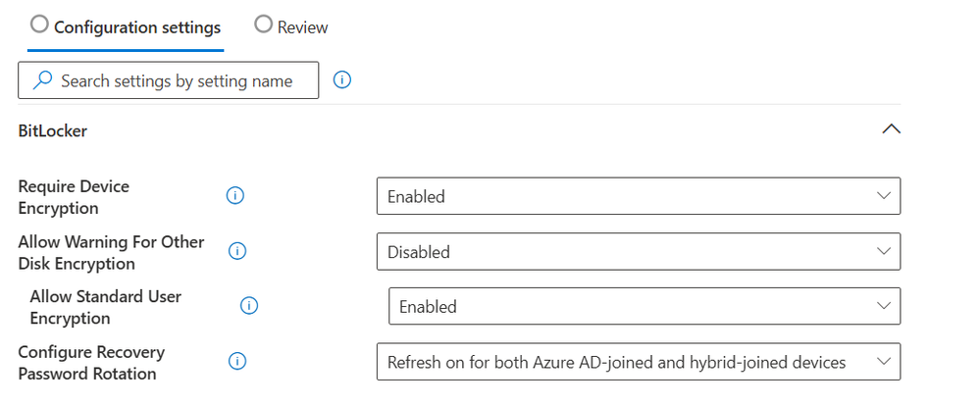Switch to the Review tab
This screenshot has height=406, width=980.
click(x=291, y=26)
